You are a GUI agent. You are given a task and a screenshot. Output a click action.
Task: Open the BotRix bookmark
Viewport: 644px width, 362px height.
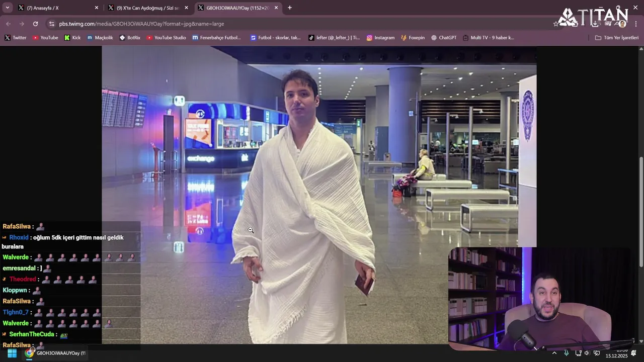click(130, 38)
